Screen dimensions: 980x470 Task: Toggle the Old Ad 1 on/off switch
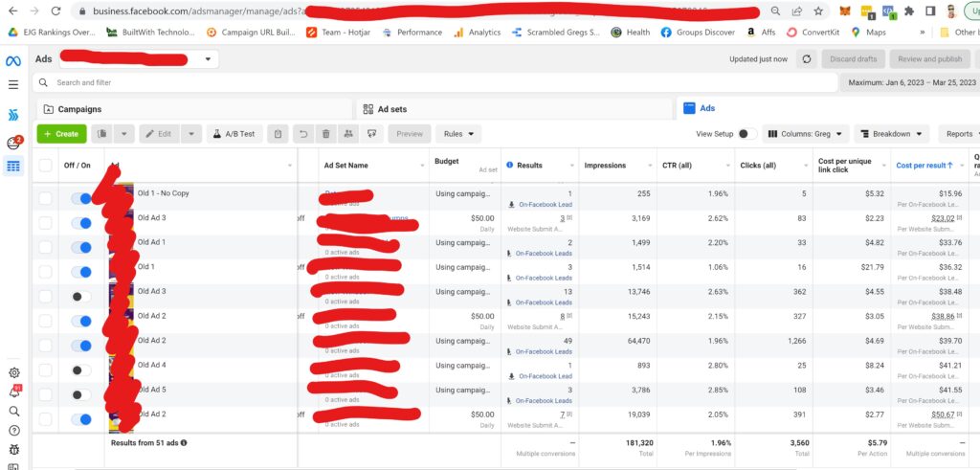click(x=81, y=248)
